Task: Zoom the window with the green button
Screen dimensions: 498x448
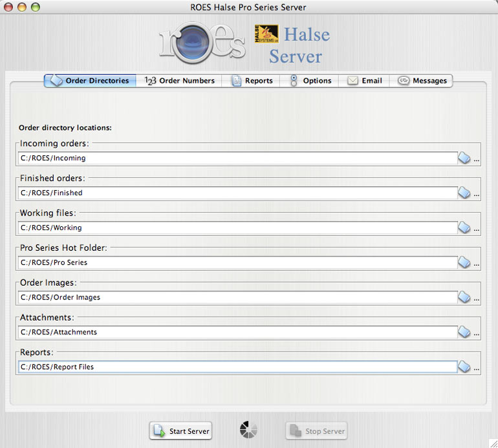Action: tap(36, 7)
